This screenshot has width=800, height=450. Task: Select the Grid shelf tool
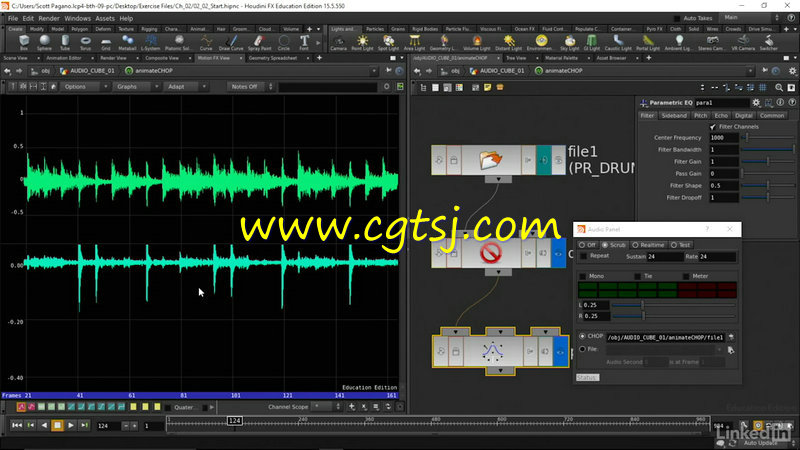point(106,42)
